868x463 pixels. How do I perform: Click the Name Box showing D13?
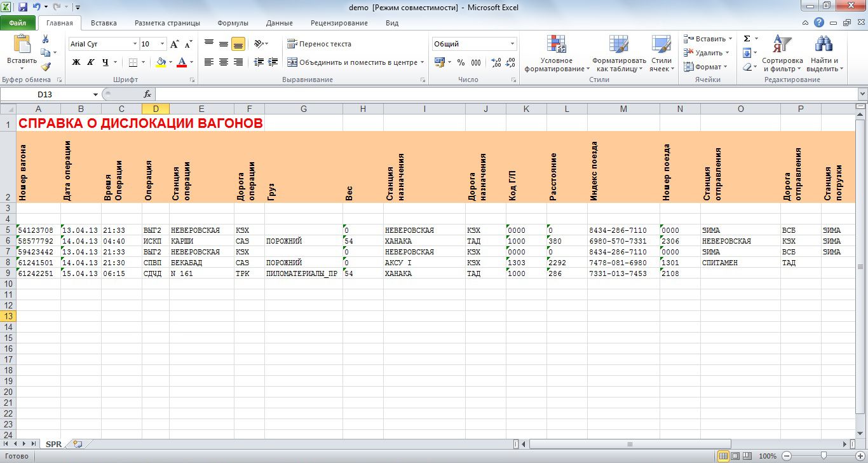click(44, 94)
